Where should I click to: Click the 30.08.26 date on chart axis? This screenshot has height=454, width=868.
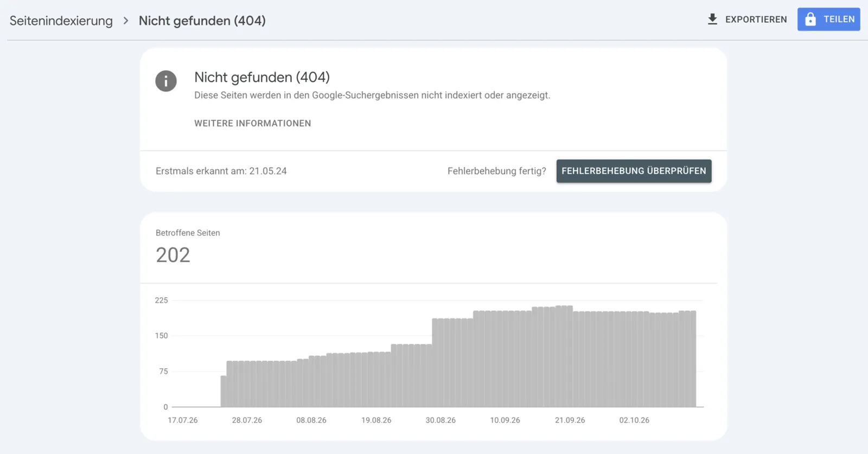[441, 420]
